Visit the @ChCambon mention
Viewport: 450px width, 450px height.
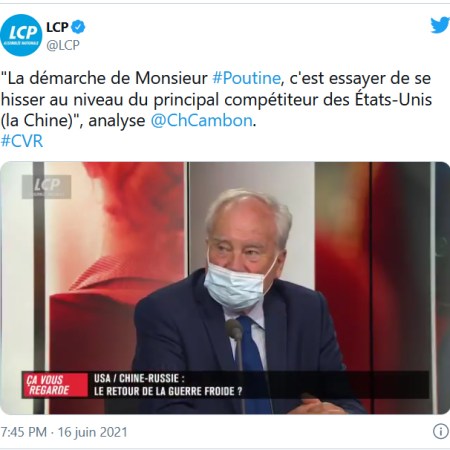point(201,120)
